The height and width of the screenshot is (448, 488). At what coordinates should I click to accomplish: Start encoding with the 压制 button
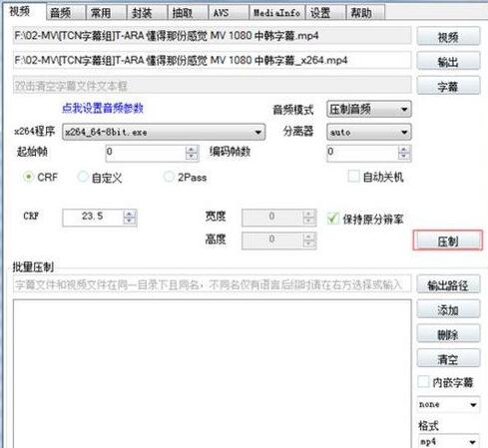tap(448, 240)
